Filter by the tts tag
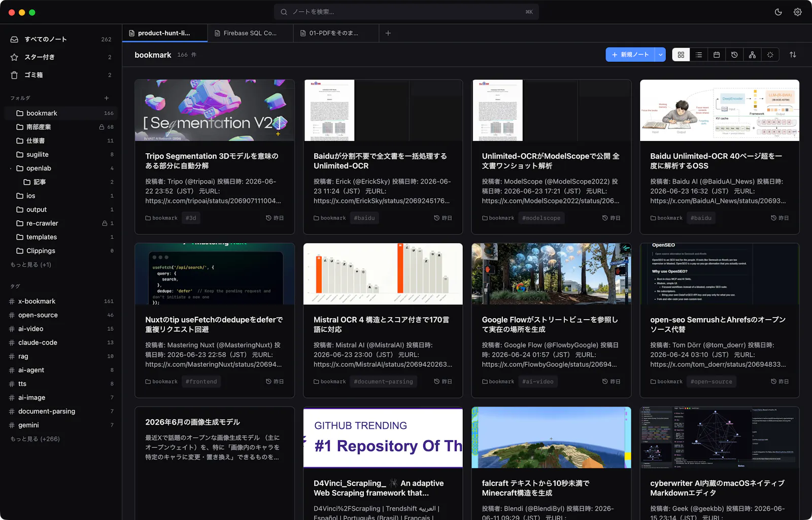Viewport: 812px width, 520px height. [61, 384]
